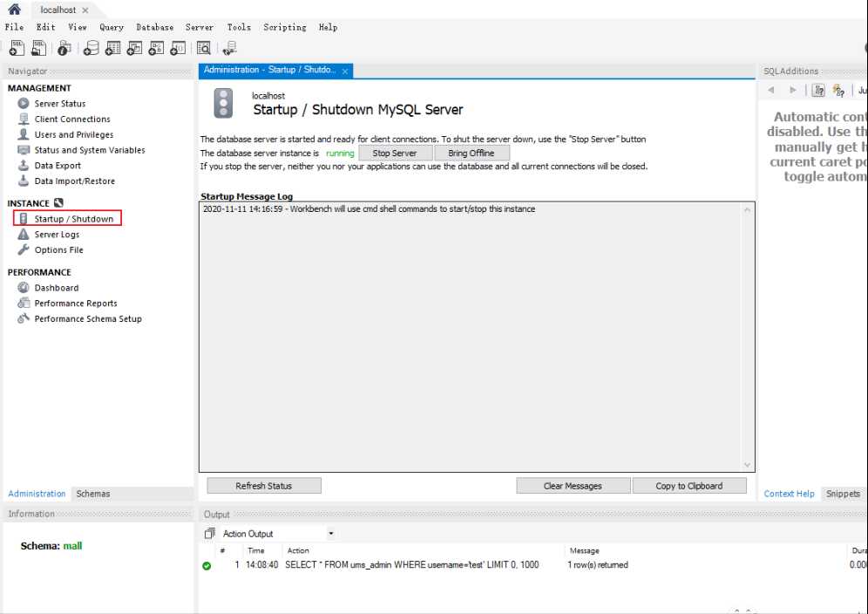868x614 pixels.
Task: Click the 'mall' schema name in Information
Action: 72,546
